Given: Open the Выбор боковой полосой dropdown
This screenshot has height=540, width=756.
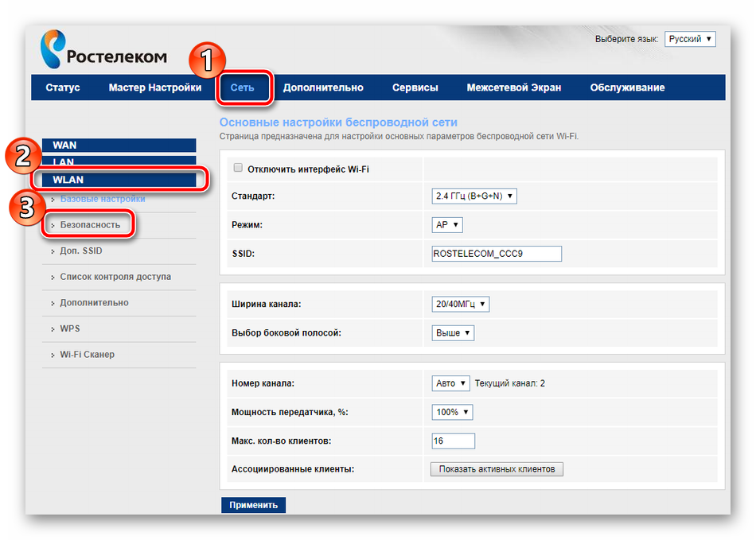Looking at the screenshot, I should coord(452,333).
